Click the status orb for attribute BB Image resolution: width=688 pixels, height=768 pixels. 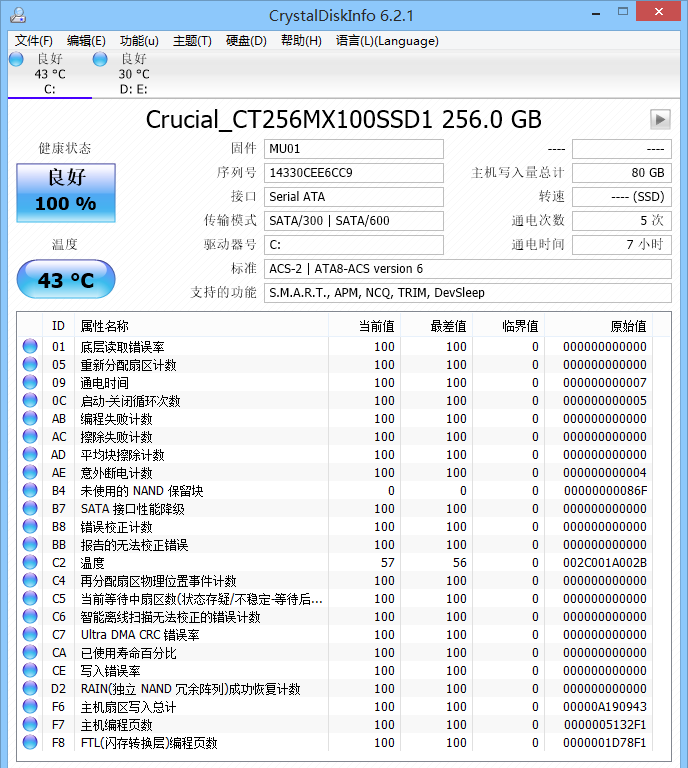coord(30,544)
